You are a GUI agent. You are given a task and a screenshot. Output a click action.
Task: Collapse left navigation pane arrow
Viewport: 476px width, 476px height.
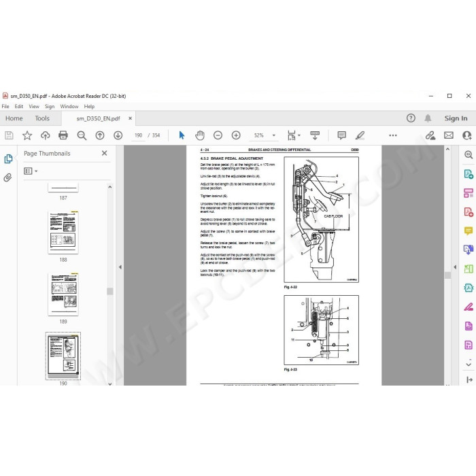(x=120, y=267)
